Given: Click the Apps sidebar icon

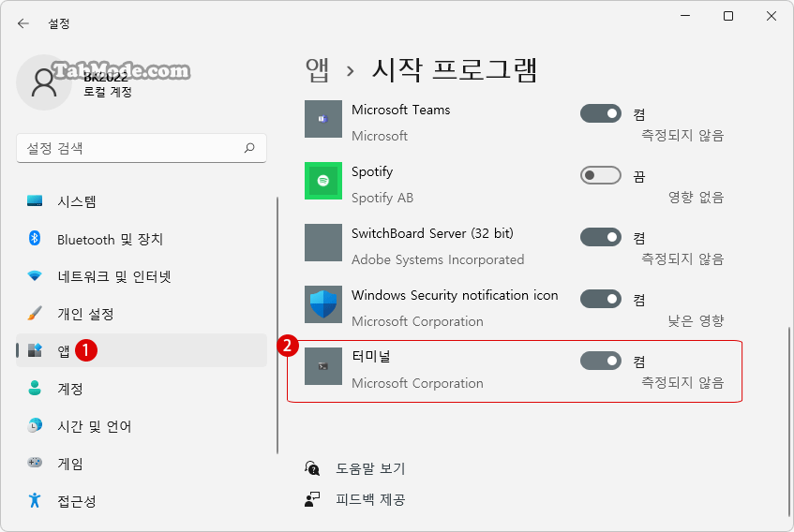Looking at the screenshot, I should click(35, 350).
